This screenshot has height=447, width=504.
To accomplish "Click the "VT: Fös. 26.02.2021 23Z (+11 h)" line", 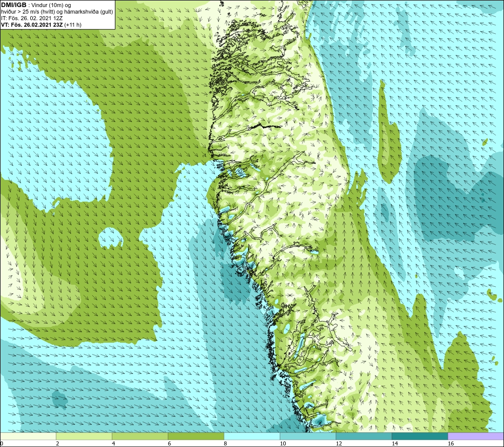I will point(41,25).
